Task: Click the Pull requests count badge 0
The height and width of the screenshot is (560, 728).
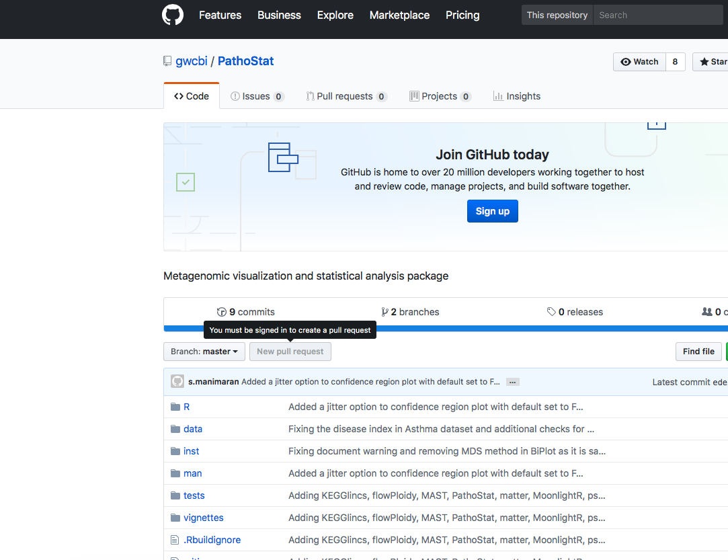Action: point(381,97)
